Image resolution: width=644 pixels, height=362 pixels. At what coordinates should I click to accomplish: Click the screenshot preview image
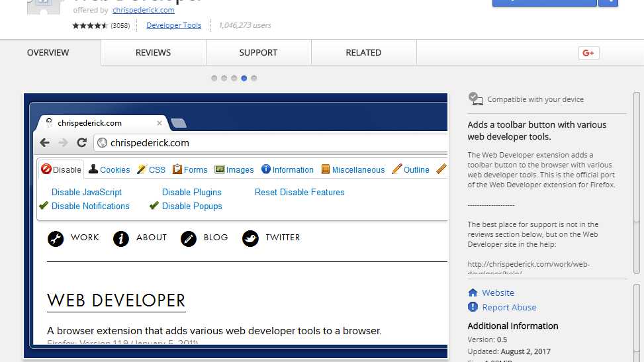click(x=236, y=226)
